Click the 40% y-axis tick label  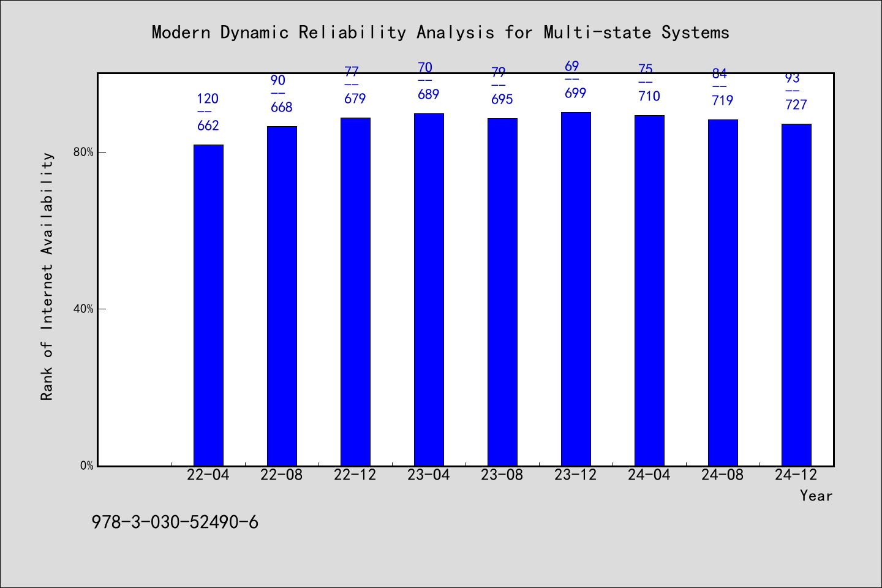tap(83, 309)
